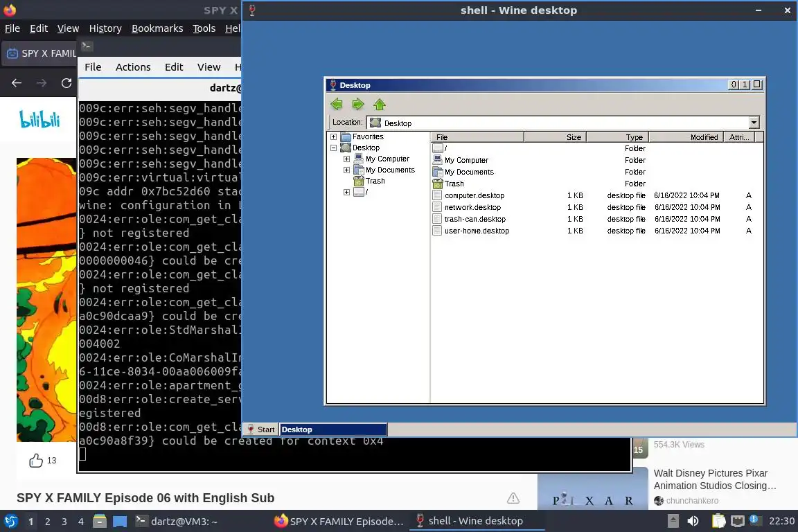The height and width of the screenshot is (532, 798).
Task: Click the user-home.desktop file icon
Action: click(x=436, y=231)
